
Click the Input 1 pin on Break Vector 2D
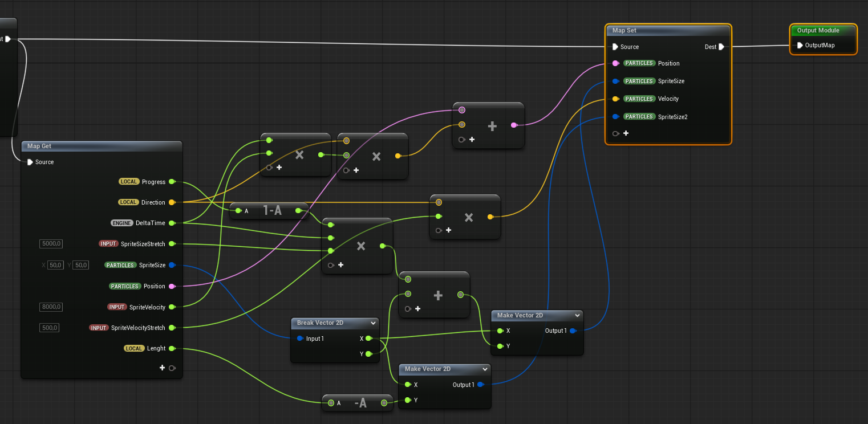click(300, 339)
